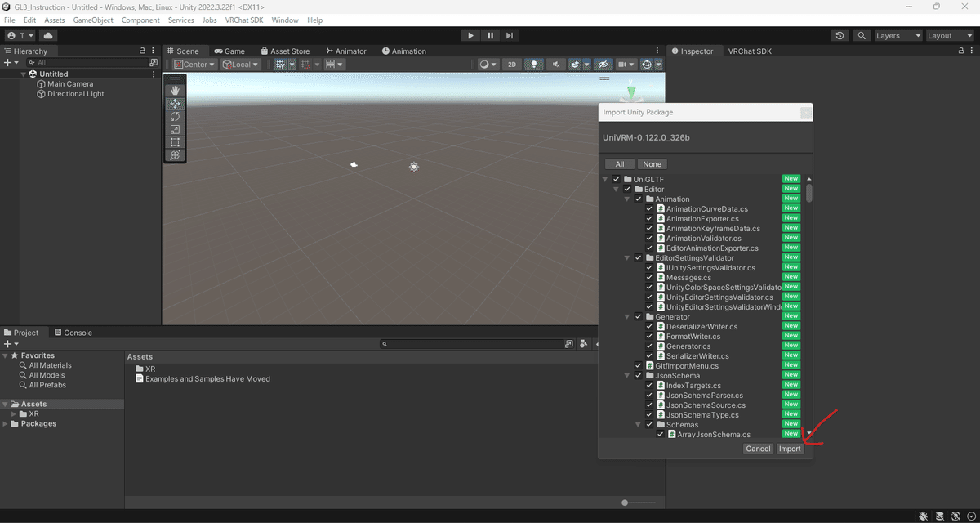
Task: Click the Pause button
Action: [x=490, y=35]
